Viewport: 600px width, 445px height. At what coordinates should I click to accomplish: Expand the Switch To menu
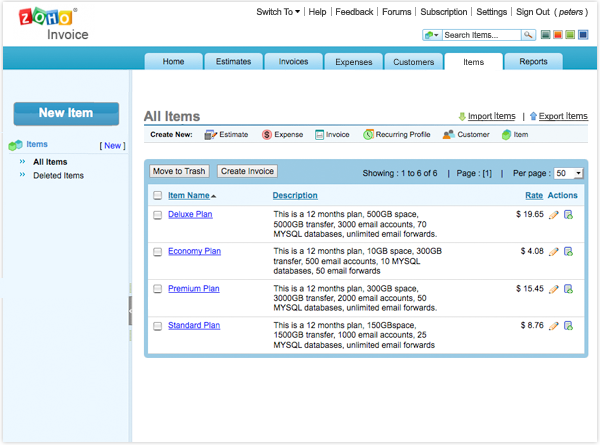pyautogui.click(x=278, y=12)
